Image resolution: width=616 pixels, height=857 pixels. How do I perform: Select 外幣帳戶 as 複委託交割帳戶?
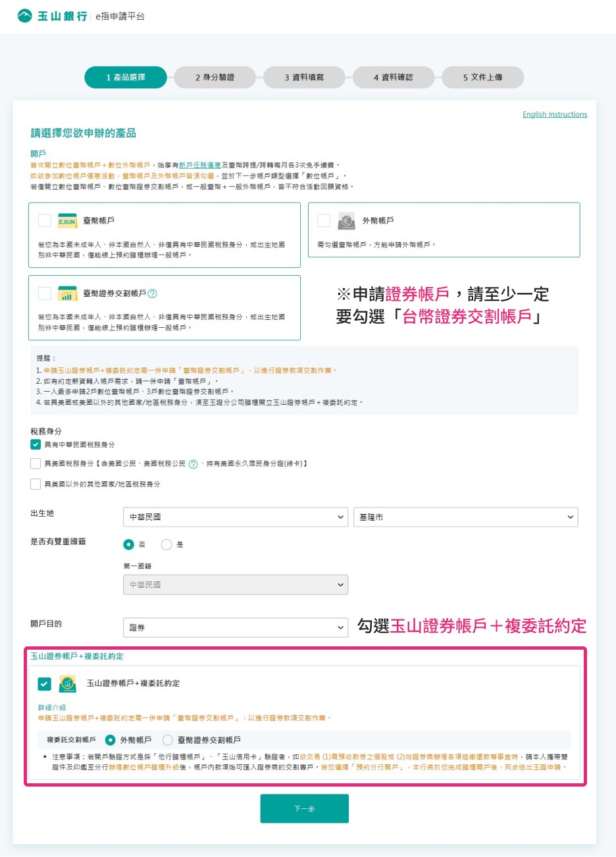(110, 740)
